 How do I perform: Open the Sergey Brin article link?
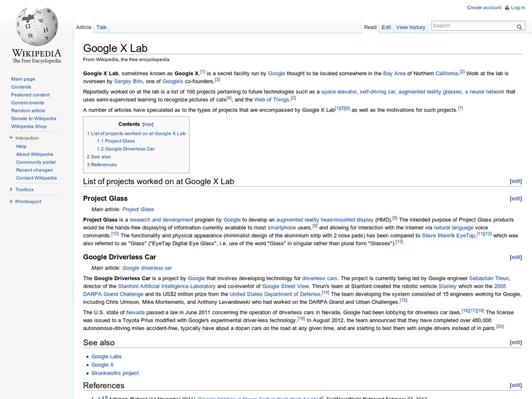pos(129,81)
